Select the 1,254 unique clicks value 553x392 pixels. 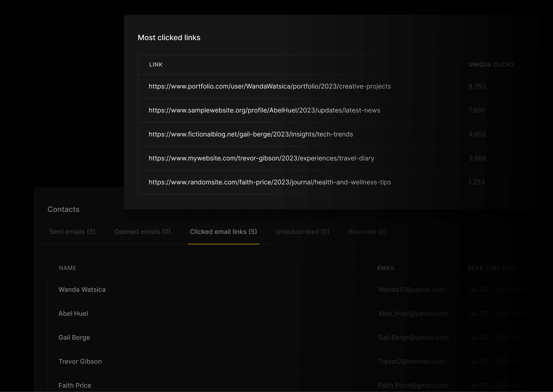(477, 182)
